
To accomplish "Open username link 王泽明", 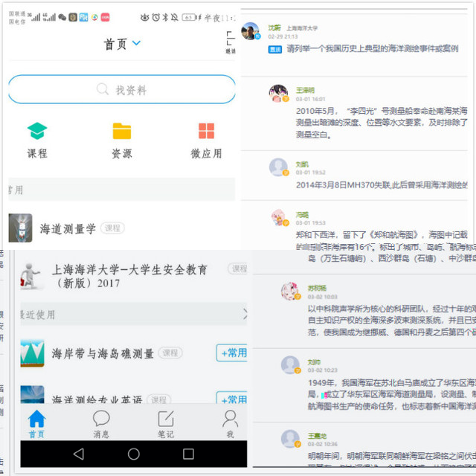I will click(x=305, y=90).
